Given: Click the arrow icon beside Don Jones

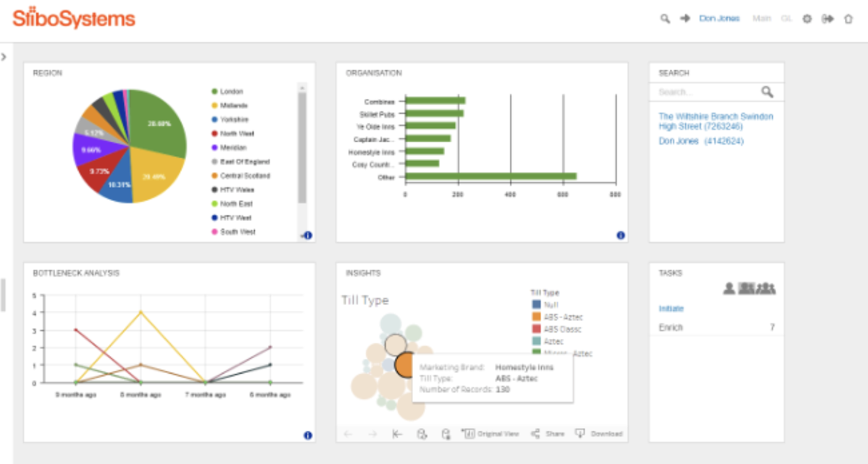Looking at the screenshot, I should [x=685, y=19].
